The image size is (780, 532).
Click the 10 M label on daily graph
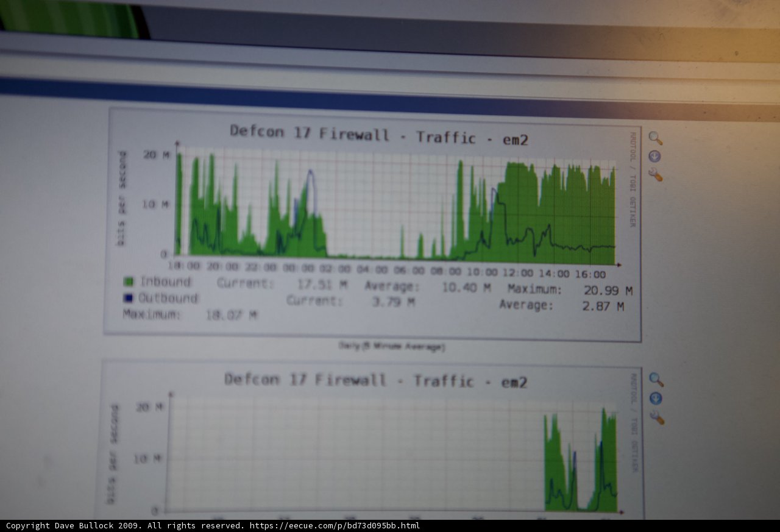[156, 204]
